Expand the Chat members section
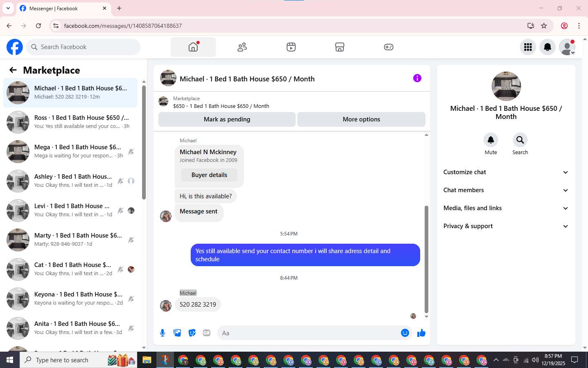The image size is (588, 368). pos(506,190)
